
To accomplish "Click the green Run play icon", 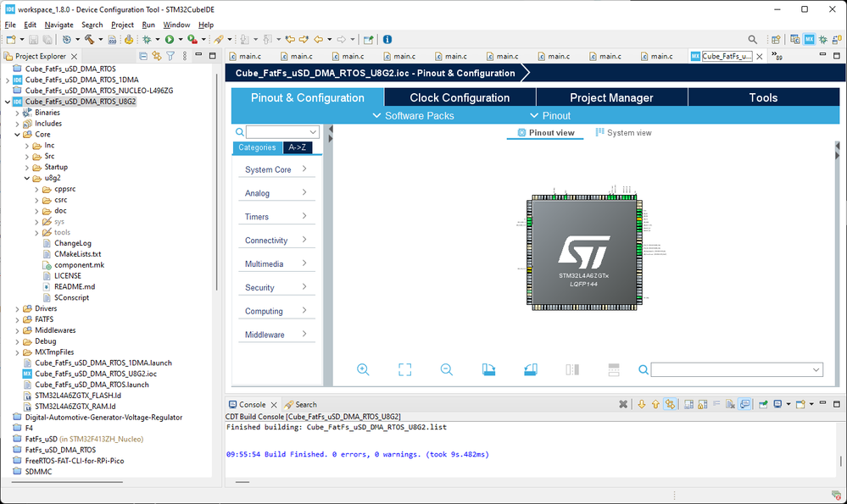I will pos(170,40).
